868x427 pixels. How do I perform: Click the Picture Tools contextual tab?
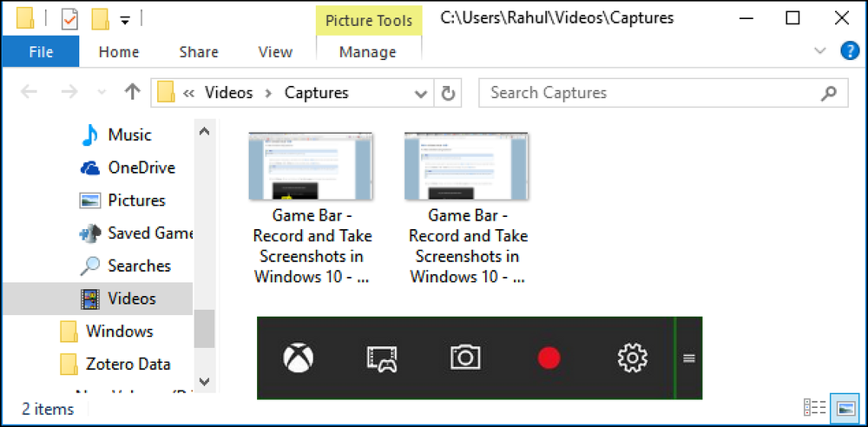[x=369, y=21]
